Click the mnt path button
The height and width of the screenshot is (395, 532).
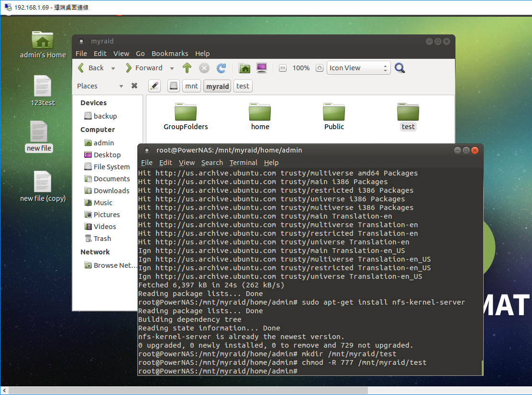(x=191, y=86)
